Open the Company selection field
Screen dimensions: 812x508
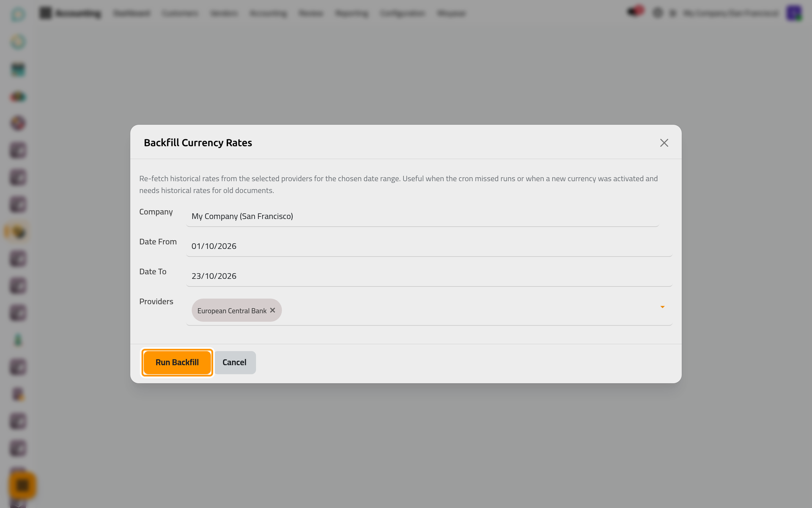click(x=422, y=216)
